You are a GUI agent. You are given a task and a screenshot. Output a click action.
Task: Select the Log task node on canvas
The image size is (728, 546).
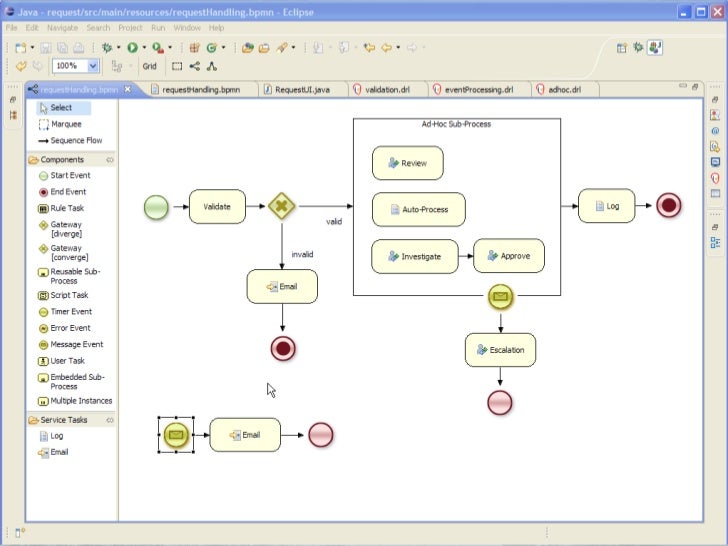(606, 206)
